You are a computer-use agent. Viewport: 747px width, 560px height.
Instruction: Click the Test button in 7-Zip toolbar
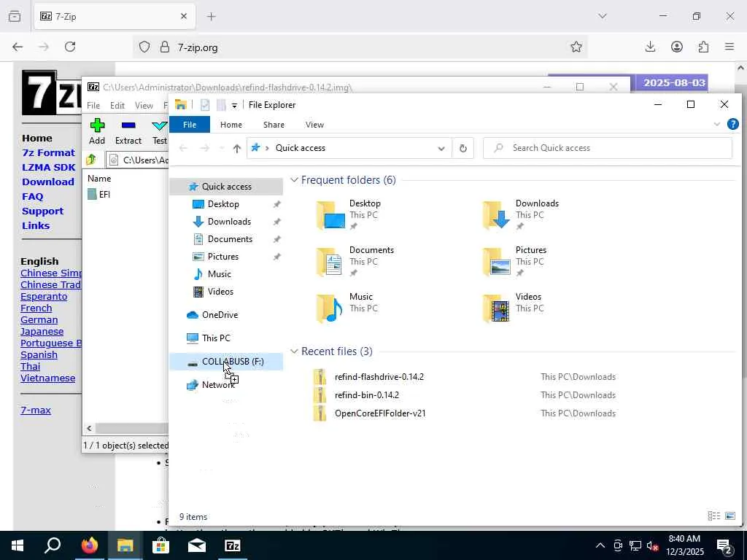160,132
